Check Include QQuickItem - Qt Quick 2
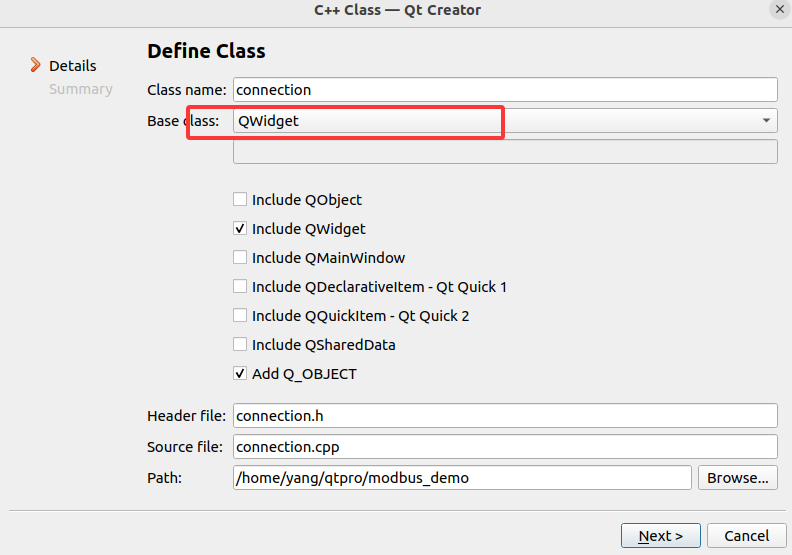Screen dimensions: 792x555 tap(240, 316)
